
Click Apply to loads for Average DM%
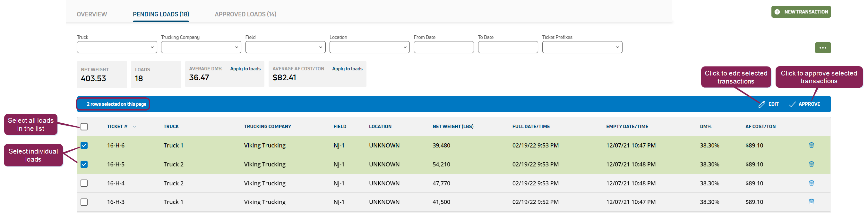pos(245,69)
